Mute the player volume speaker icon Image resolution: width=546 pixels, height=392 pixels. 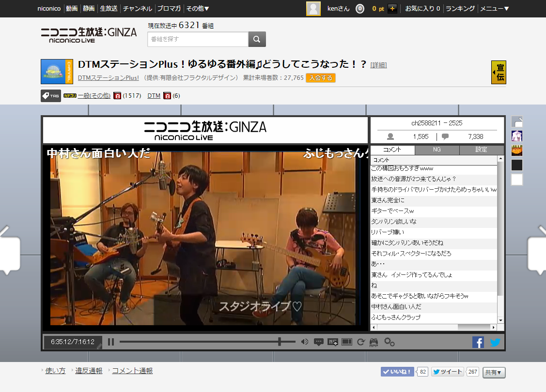[305, 342]
